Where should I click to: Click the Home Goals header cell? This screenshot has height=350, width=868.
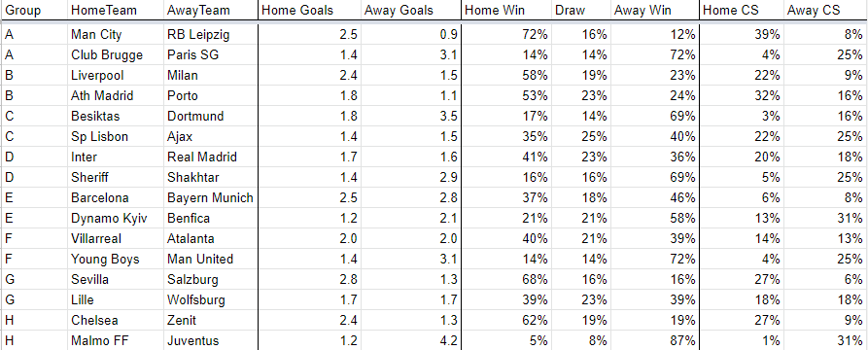pyautogui.click(x=309, y=10)
